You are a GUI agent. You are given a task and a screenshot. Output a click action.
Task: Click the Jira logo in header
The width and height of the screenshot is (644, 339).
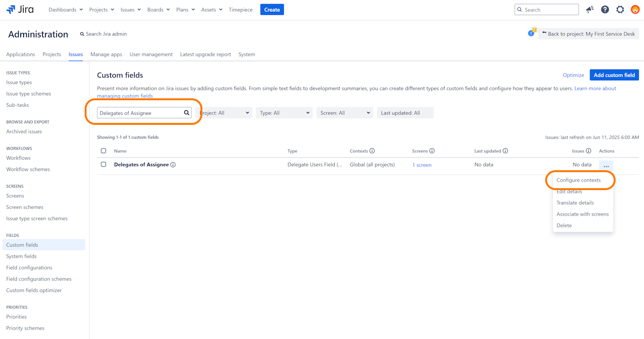coord(20,9)
